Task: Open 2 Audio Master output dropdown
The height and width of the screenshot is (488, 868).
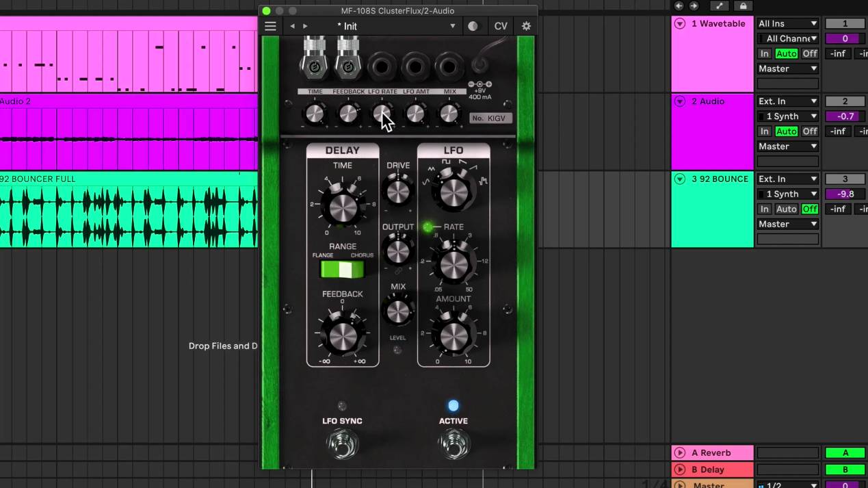Action: pyautogui.click(x=787, y=146)
